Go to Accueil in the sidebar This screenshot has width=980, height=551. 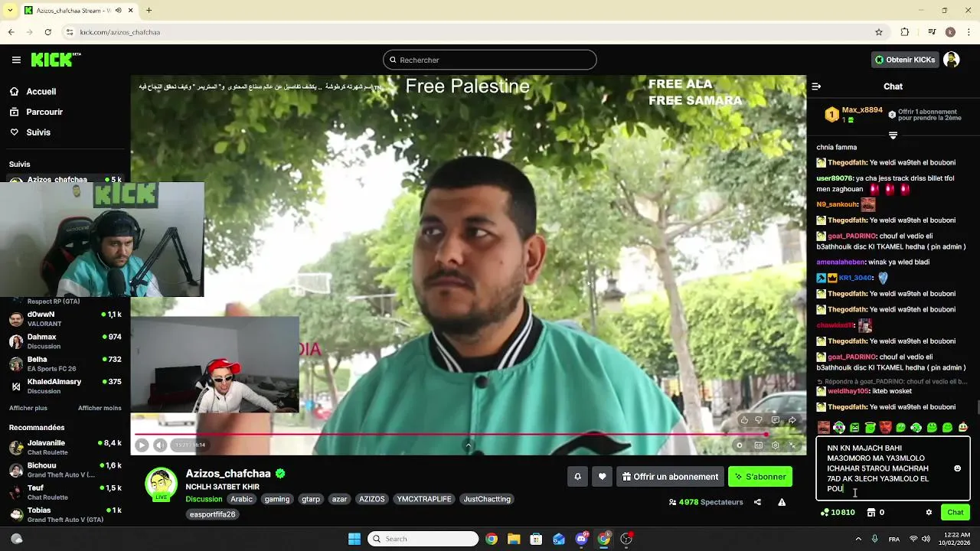[x=41, y=91]
